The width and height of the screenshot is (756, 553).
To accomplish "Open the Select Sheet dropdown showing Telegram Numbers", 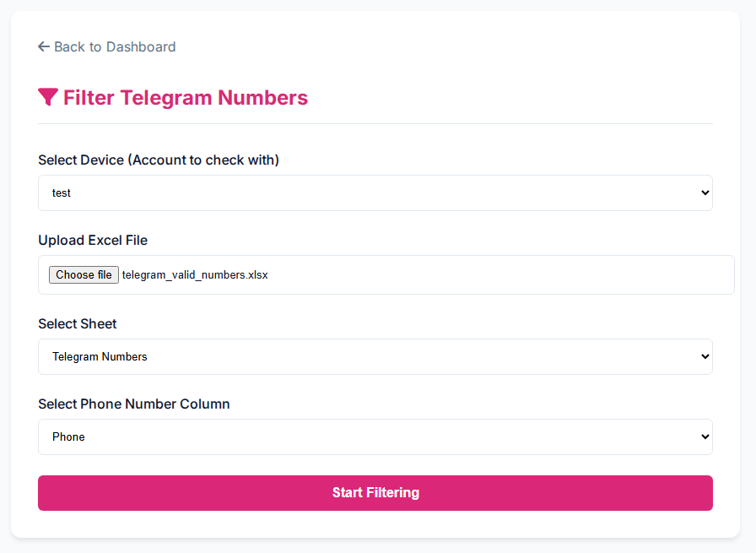I will 375,356.
